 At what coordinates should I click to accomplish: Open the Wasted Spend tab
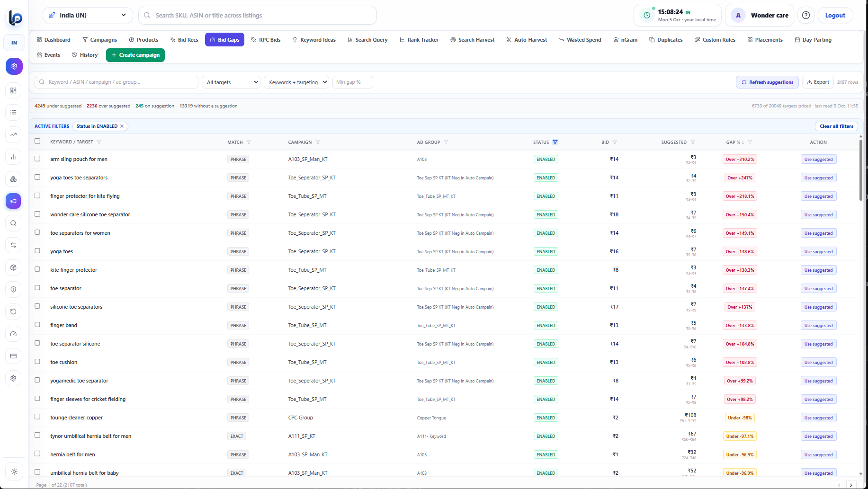coord(580,40)
